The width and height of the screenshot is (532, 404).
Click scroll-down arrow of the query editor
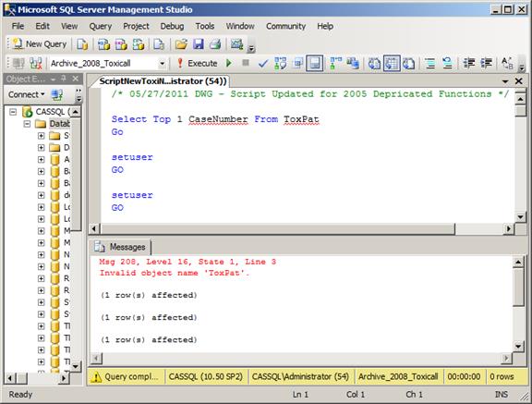tap(520, 216)
